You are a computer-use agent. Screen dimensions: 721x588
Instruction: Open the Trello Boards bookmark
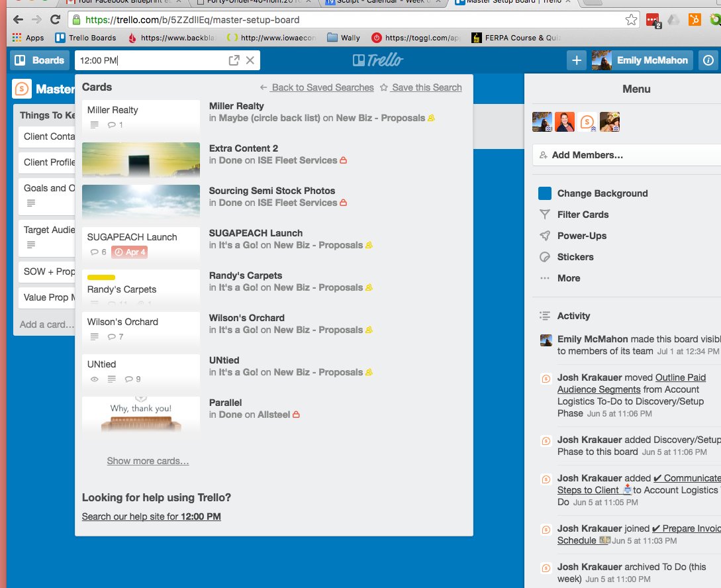85,38
